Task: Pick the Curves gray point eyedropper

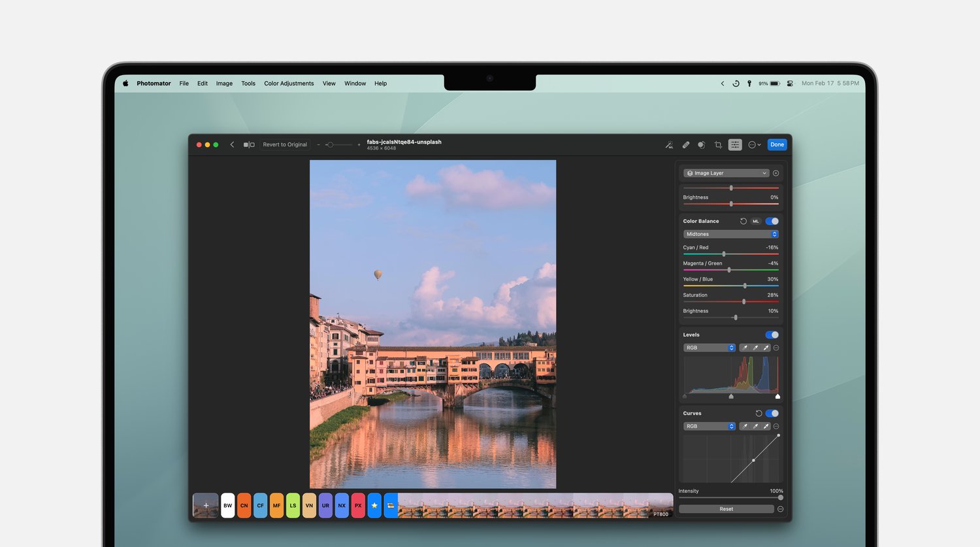Action: 755,426
